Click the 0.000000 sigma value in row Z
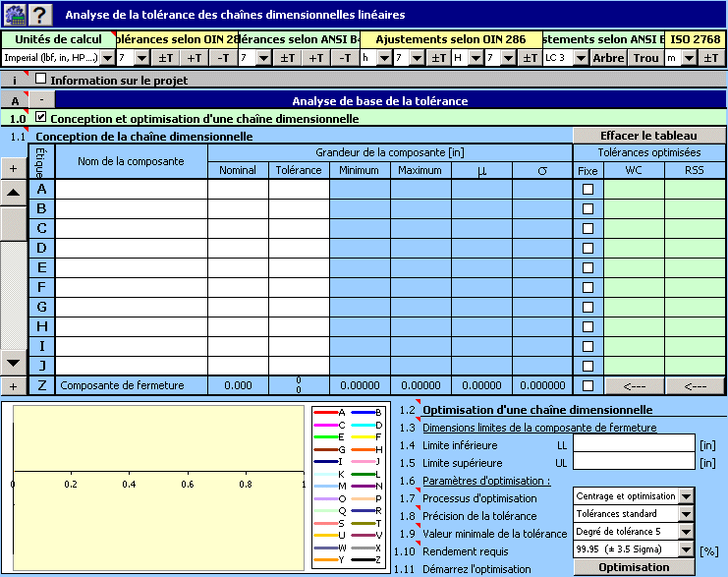The width and height of the screenshot is (728, 577). [542, 385]
